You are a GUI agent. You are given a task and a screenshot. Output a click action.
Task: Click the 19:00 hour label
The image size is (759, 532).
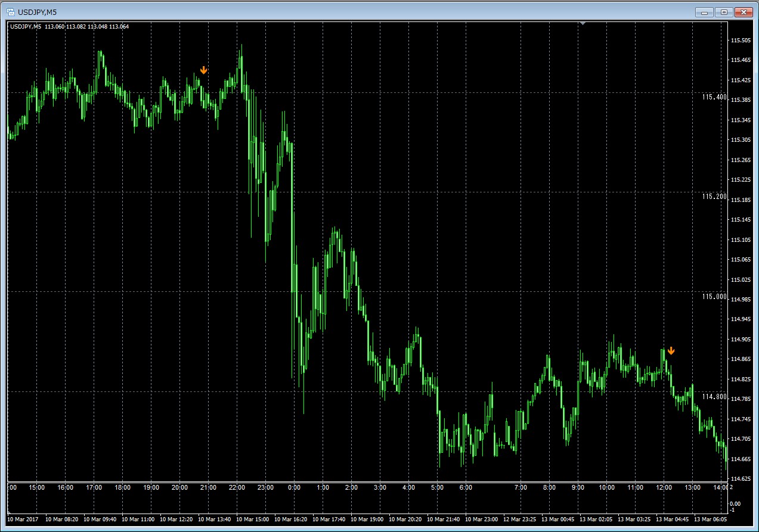151,487
